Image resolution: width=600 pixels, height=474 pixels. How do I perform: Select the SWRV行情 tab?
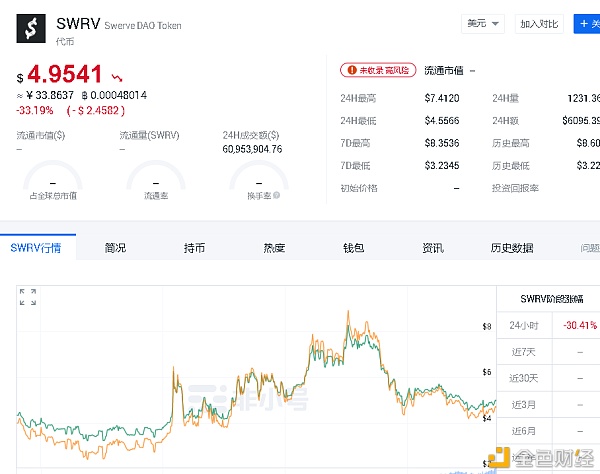point(36,248)
